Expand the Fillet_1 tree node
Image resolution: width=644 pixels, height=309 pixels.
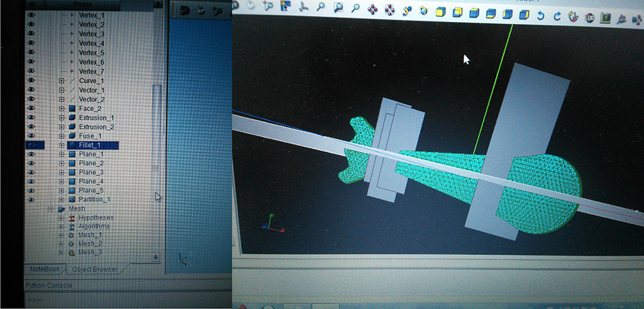[62, 145]
